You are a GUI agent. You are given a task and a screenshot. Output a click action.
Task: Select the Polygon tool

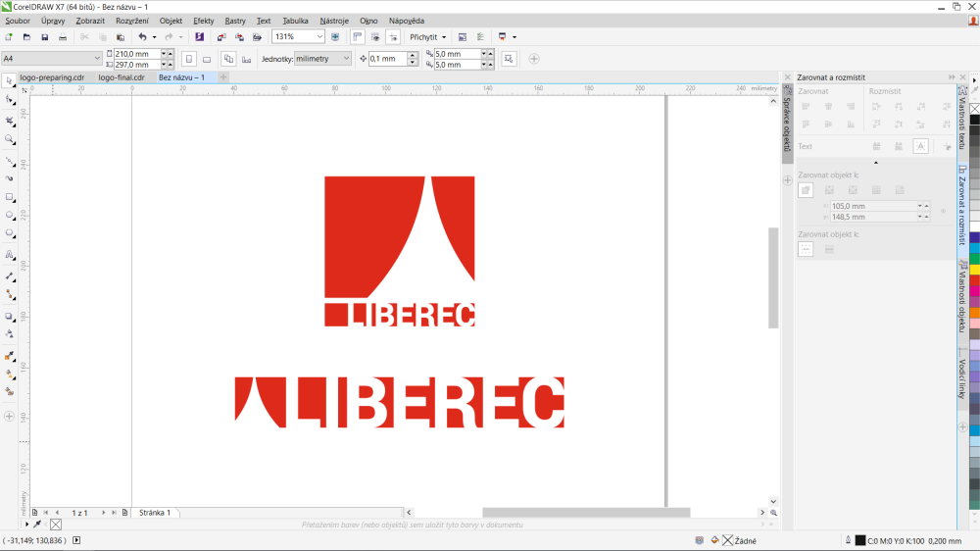9,233
